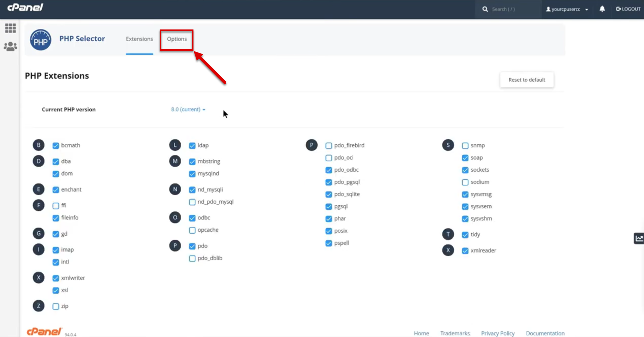644x337 pixels.
Task: Open the user manager people icon
Action: coord(10,46)
